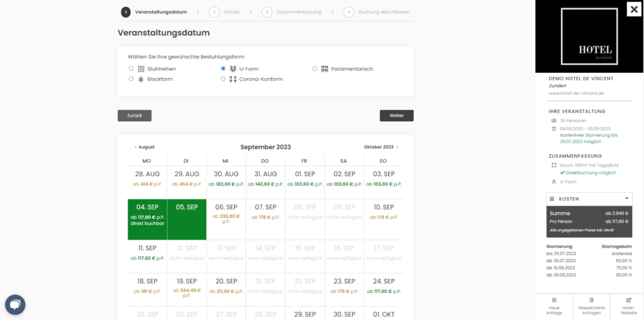The width and height of the screenshot is (644, 320).
Task: Click the chat bubble support icon
Action: [x=15, y=305]
